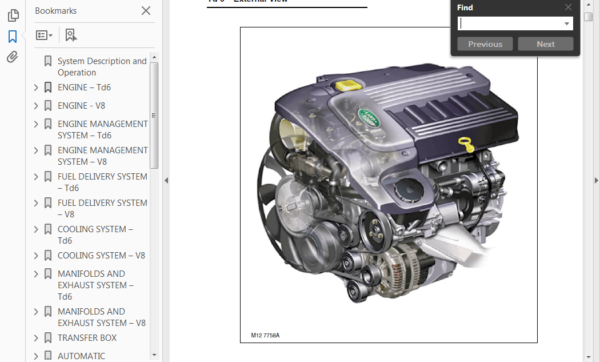Expand COOLING SYSTEM – Td6 bookmark
The height and width of the screenshot is (362, 600).
[36, 229]
